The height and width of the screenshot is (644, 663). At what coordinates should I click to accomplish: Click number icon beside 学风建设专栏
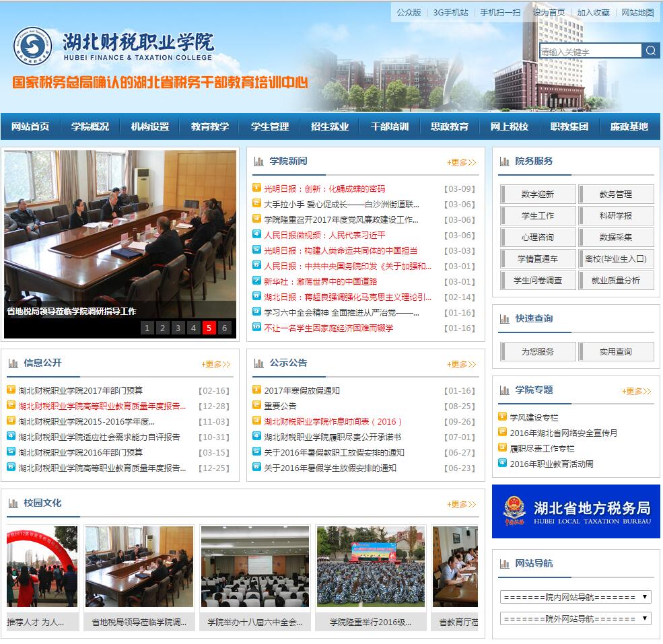pos(502,417)
